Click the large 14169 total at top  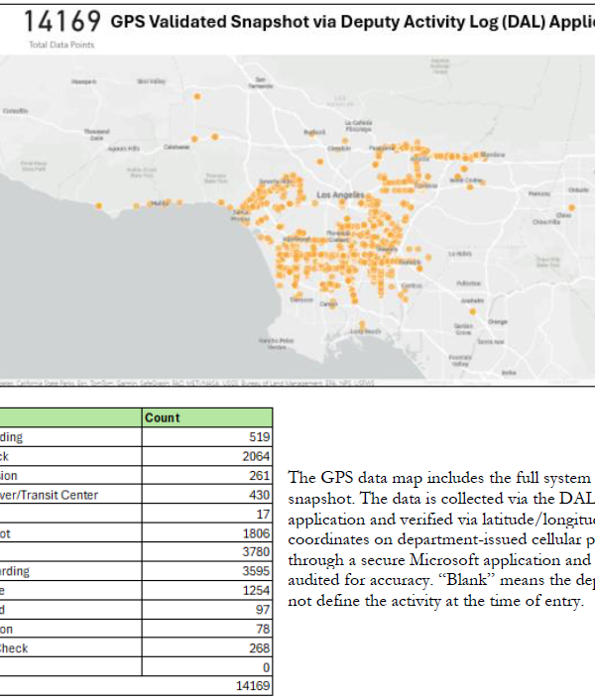[61, 21]
